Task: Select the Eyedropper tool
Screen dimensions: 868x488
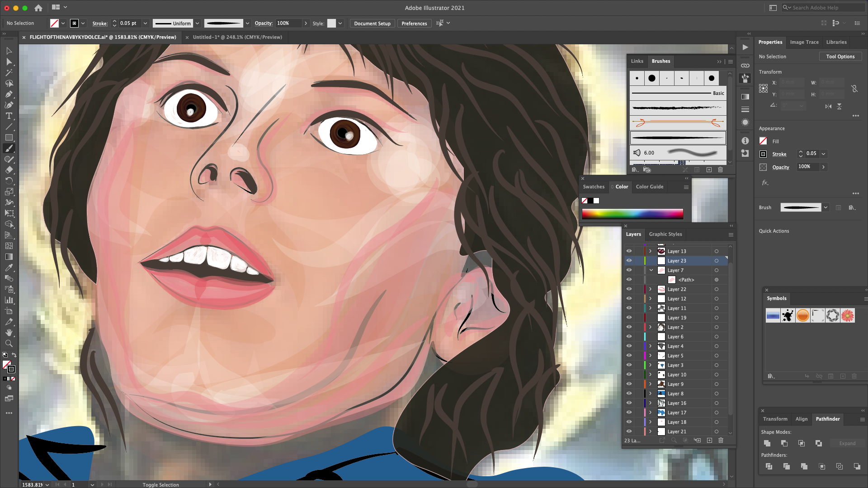Action: [9, 267]
